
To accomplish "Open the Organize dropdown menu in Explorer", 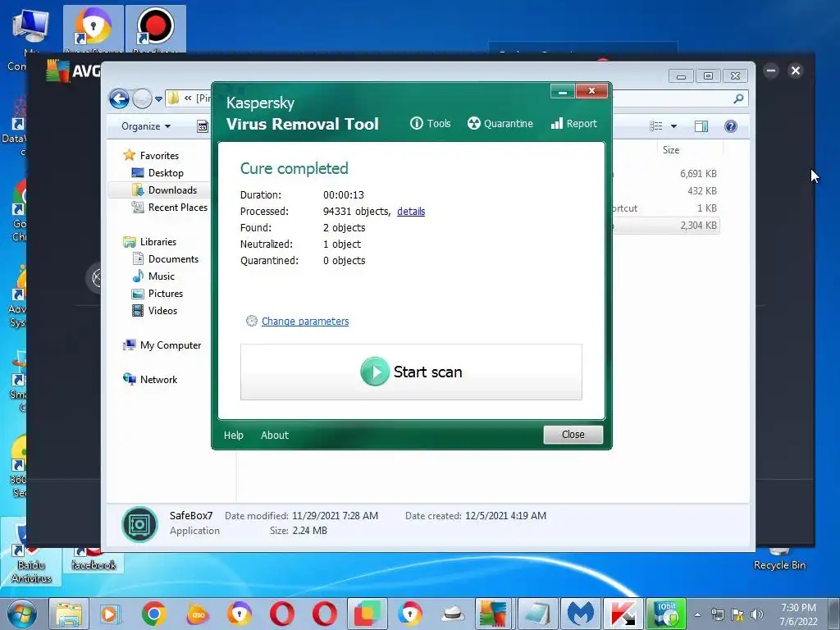I will click(146, 126).
